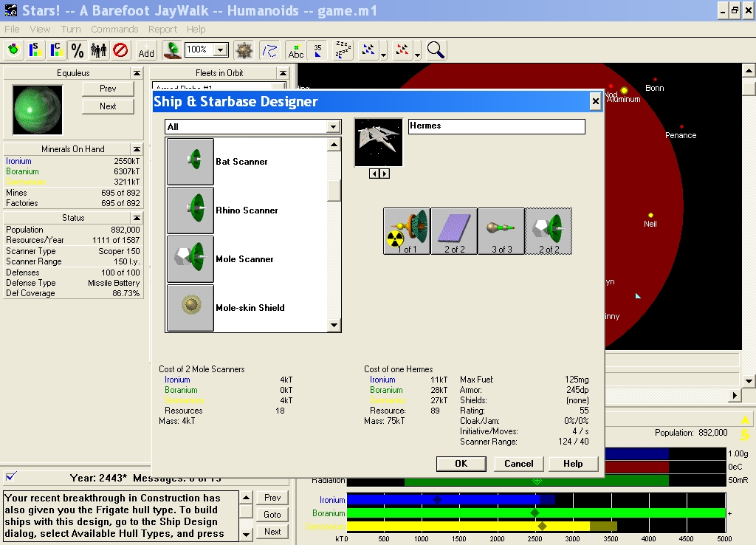This screenshot has width=756, height=545.
Task: Click the red no-entry icon in toolbar
Action: pos(120,50)
